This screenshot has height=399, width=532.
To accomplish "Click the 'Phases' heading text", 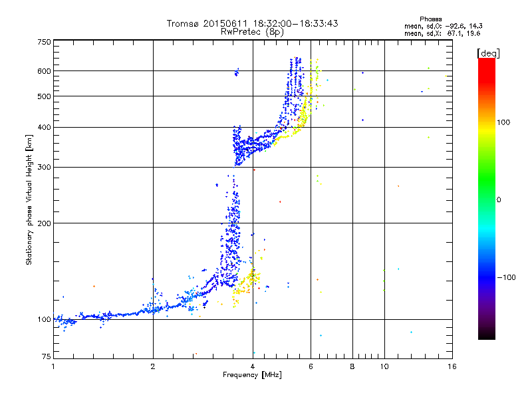I will (430, 19).
